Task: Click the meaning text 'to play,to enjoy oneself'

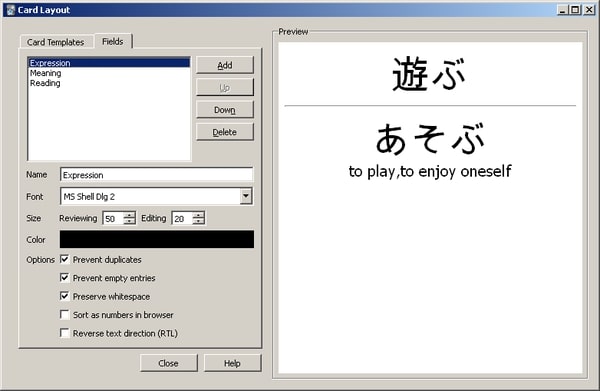Action: pyautogui.click(x=430, y=171)
